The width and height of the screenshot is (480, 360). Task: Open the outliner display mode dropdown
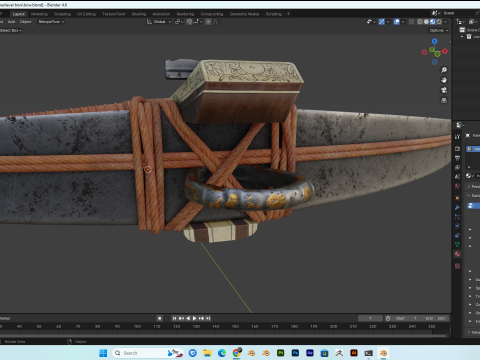pos(461,22)
